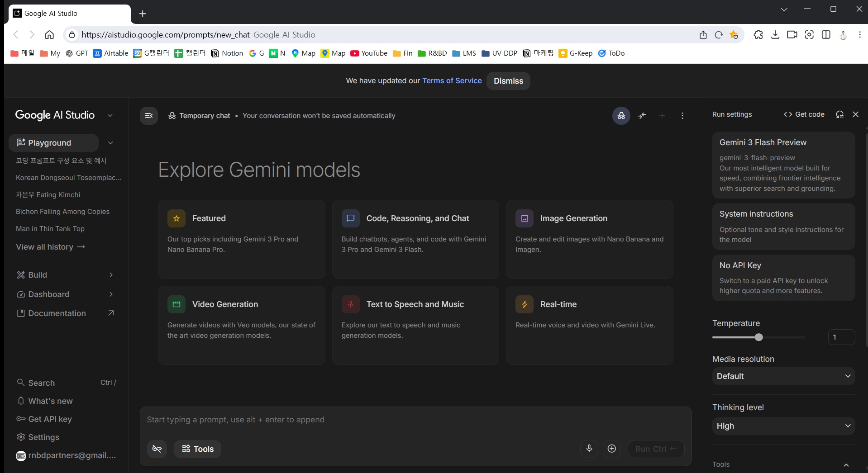
Task: Click the add media plus circle icon
Action: click(x=612, y=449)
